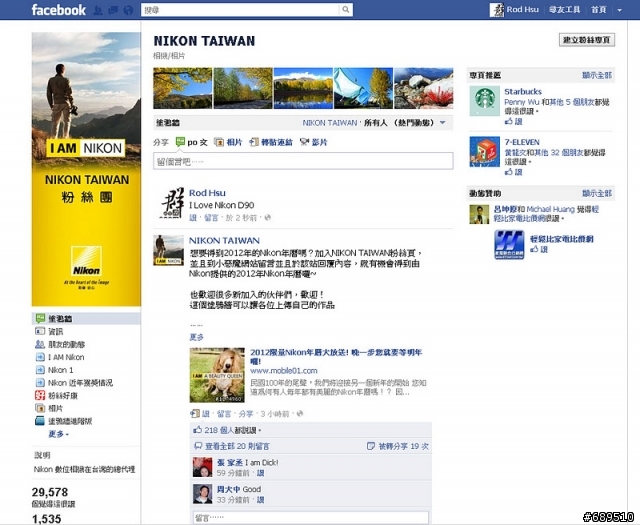Choose the 影片 share option
Image resolution: width=640 pixels, height=525 pixels.
click(x=314, y=142)
